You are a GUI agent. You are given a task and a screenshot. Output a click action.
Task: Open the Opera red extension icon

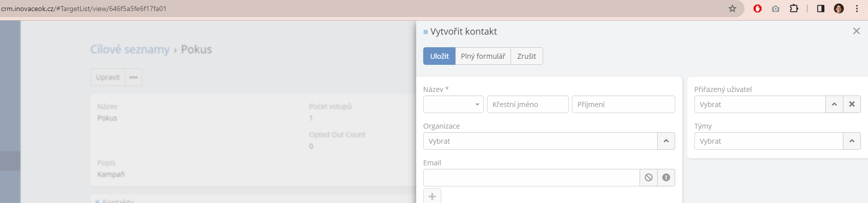758,9
